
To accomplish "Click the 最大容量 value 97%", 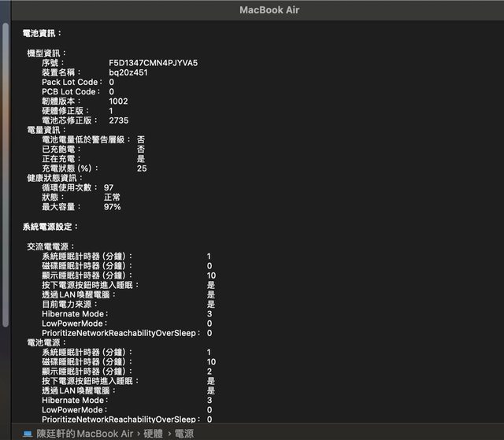I will (112, 206).
